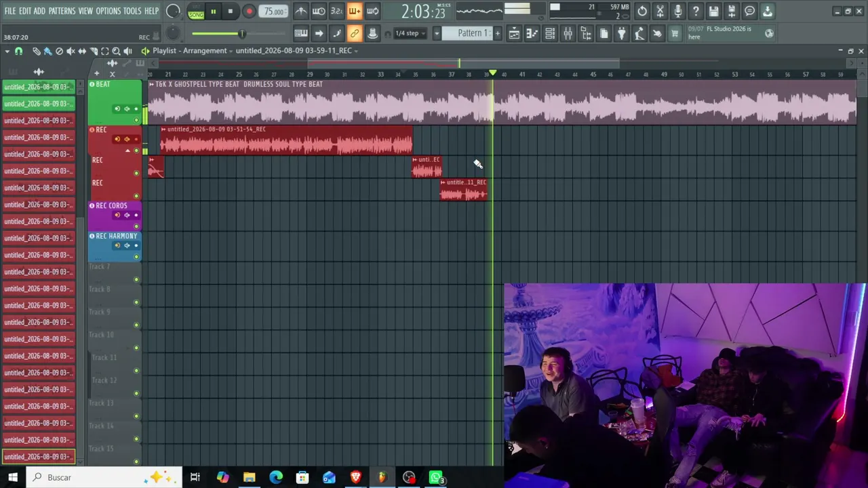The width and height of the screenshot is (868, 488).
Task: Open the Mixer icon
Action: click(x=568, y=33)
